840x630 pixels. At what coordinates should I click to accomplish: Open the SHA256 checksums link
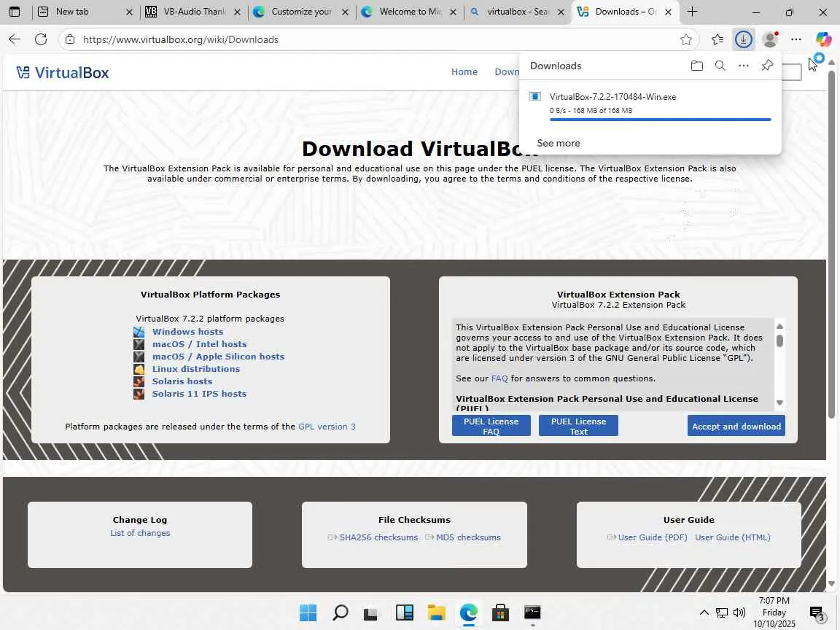tap(378, 537)
